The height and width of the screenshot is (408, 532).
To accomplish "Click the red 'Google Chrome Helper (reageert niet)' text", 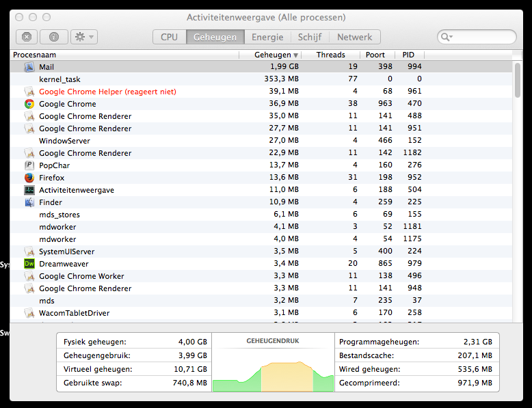I will tap(107, 92).
